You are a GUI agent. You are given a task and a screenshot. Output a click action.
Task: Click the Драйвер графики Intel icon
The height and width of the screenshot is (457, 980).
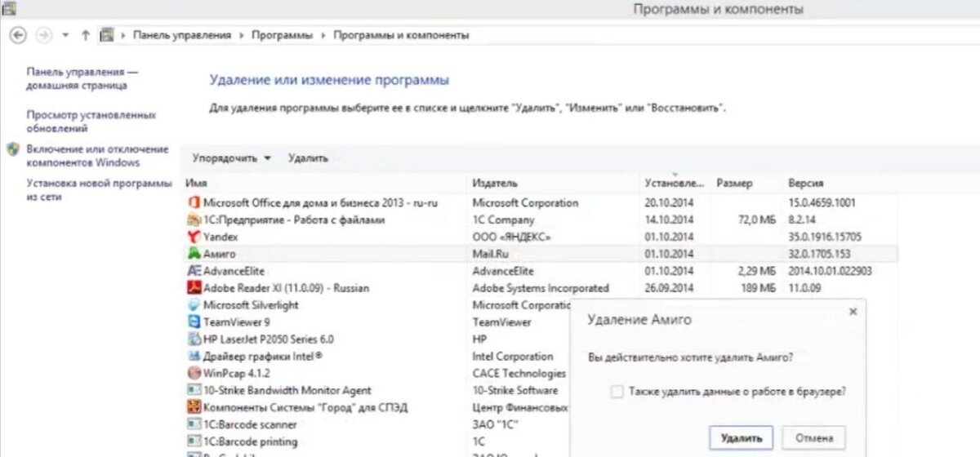click(x=194, y=357)
